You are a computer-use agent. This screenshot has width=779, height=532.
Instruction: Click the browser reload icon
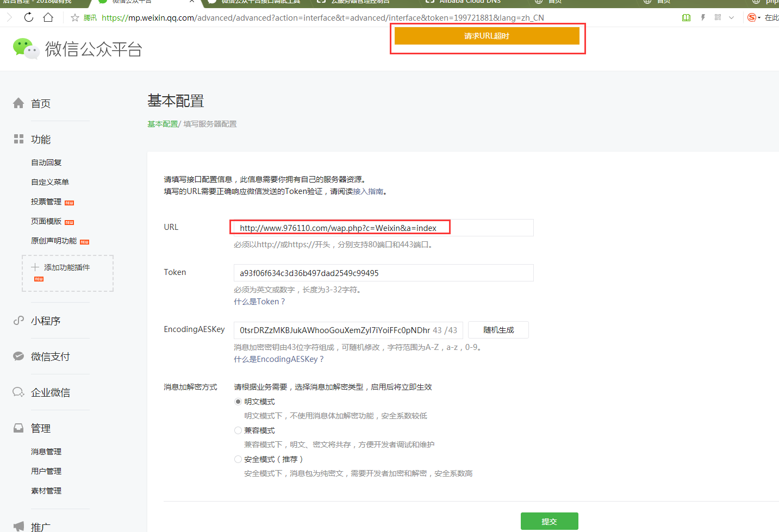coord(29,17)
